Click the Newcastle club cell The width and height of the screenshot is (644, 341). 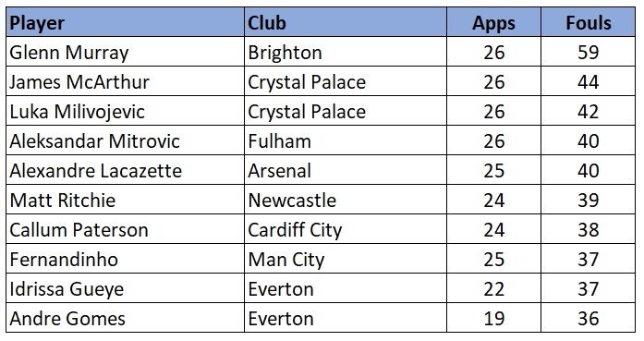coord(346,200)
